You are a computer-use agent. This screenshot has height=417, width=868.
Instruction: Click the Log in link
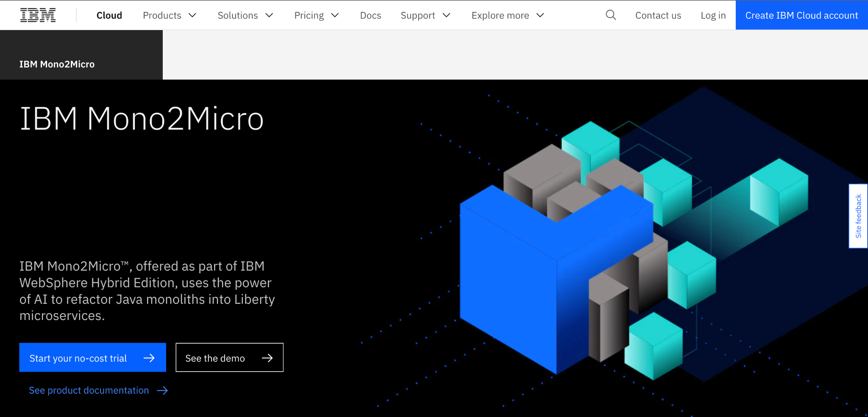point(713,15)
